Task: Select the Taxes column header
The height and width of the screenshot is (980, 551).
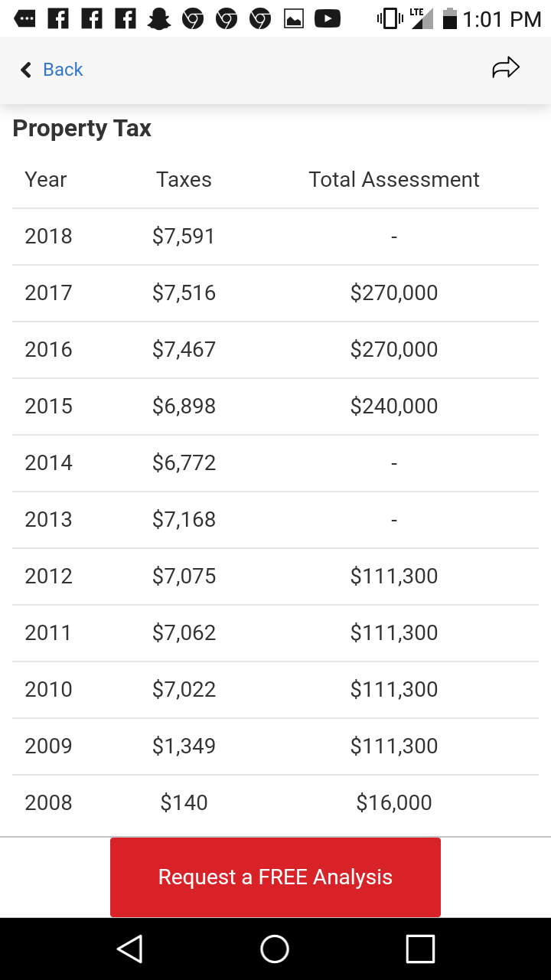Action: pos(184,180)
